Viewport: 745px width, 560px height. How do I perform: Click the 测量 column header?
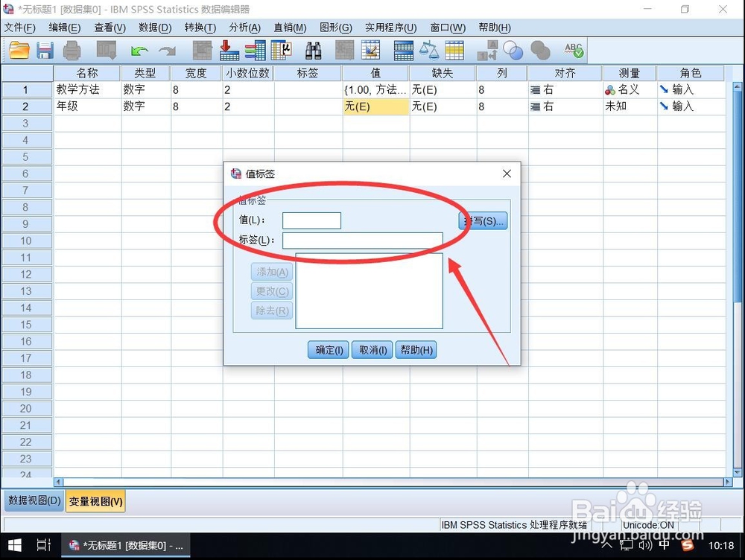point(630,73)
